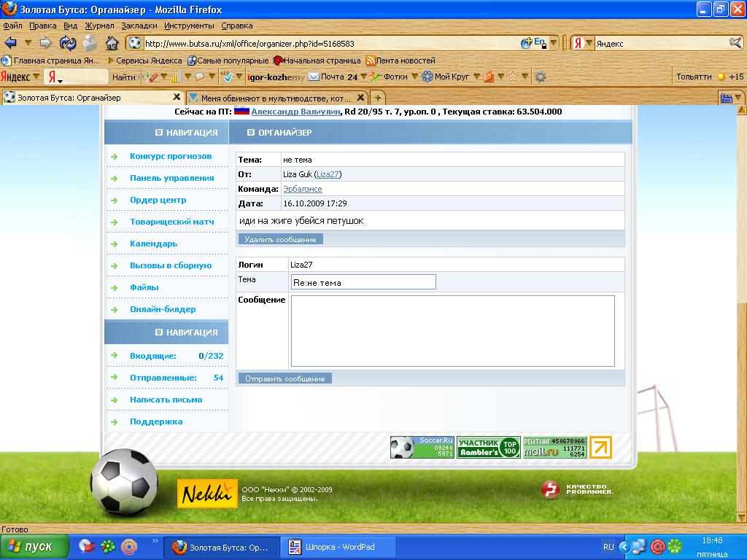Click the browser Home icon
This screenshot has width=747, height=560.
(112, 42)
